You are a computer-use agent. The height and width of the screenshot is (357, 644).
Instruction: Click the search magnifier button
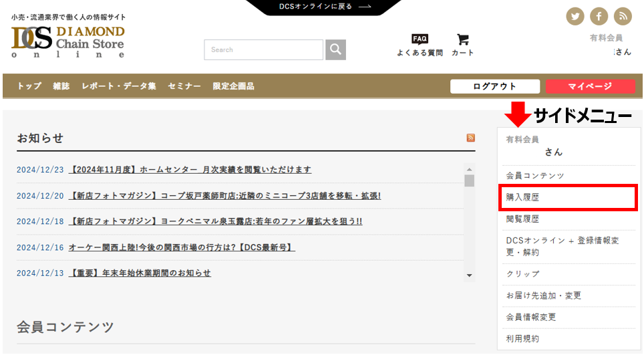tap(335, 49)
